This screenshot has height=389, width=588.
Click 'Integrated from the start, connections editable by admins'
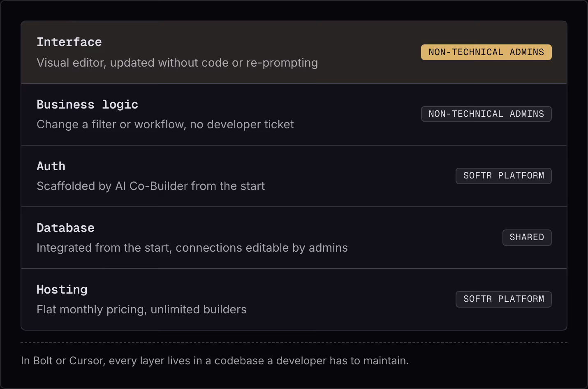click(x=192, y=248)
